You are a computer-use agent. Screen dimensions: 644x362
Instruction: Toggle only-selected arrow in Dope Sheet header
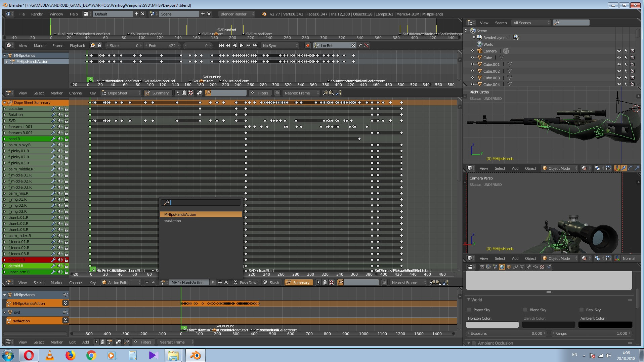tap(178, 93)
